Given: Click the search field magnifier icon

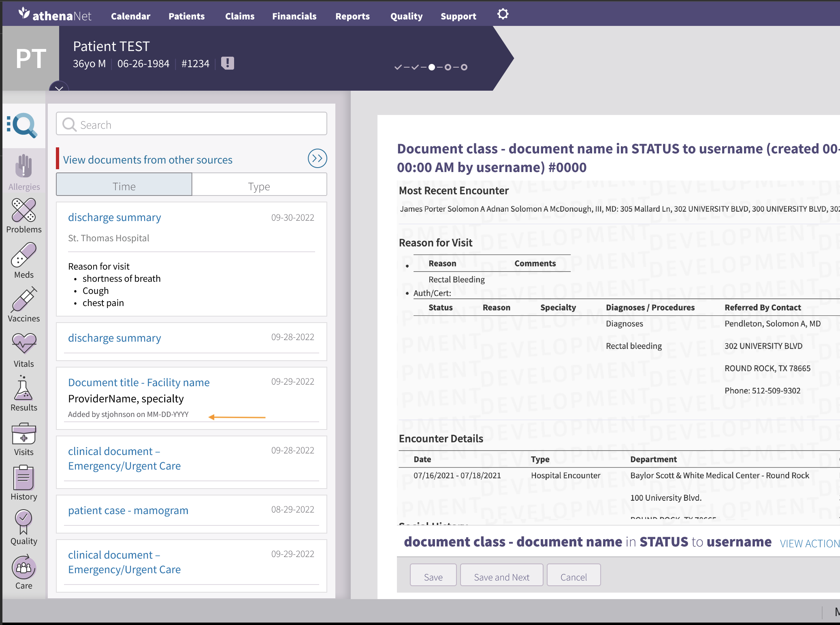Looking at the screenshot, I should 69,124.
